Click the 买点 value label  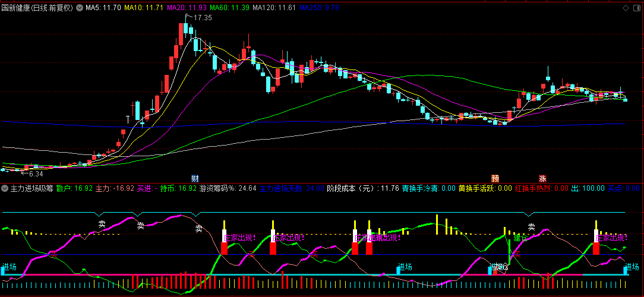[623, 188]
